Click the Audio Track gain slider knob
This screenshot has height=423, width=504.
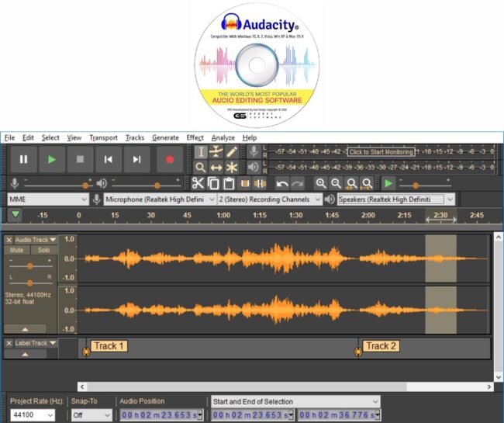[x=30, y=266]
